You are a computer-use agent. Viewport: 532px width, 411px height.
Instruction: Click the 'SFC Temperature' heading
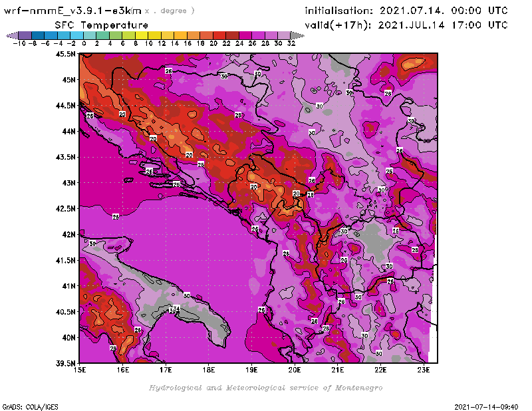point(102,25)
